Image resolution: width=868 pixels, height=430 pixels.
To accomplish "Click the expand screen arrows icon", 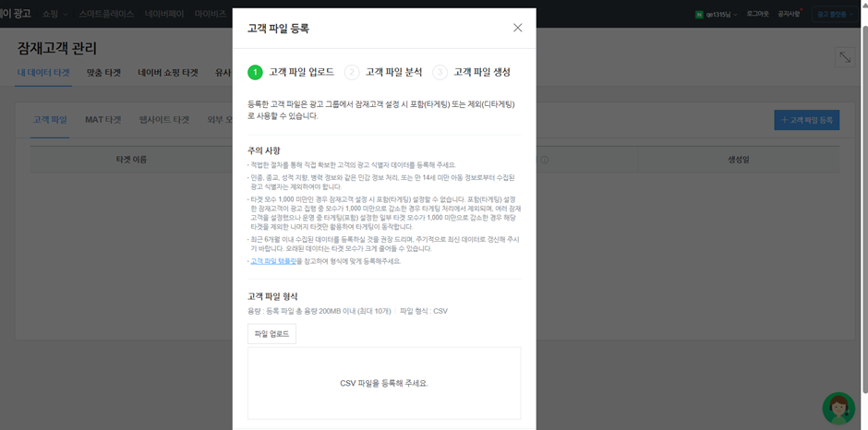I will [x=844, y=57].
